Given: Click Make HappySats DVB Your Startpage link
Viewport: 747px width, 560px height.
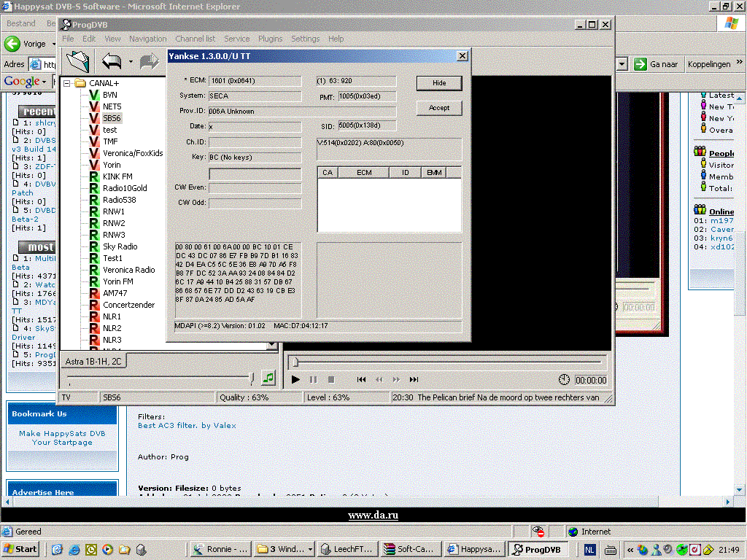Looking at the screenshot, I should (62, 437).
